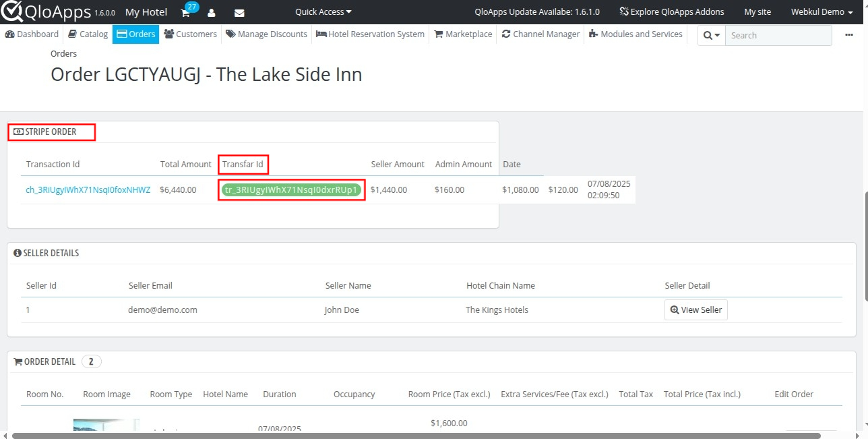This screenshot has width=868, height=439.
Task: Click the vertical page scrollbar
Action: pos(865,247)
